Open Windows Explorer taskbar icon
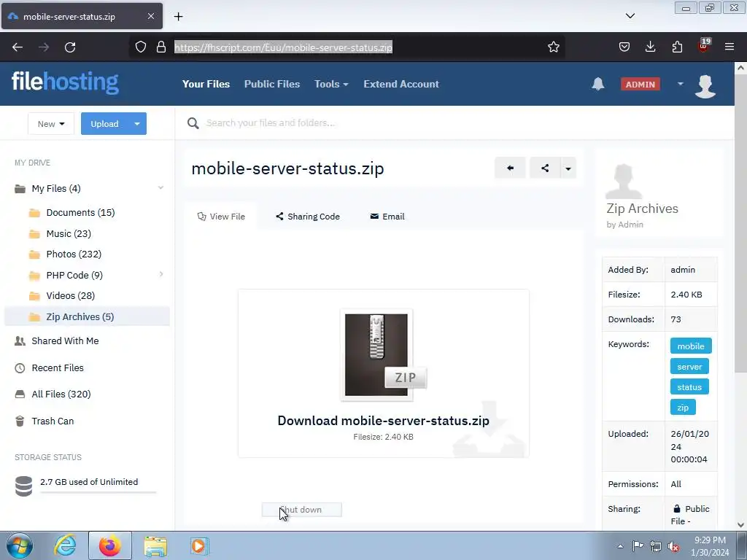747x560 pixels. pos(155,546)
